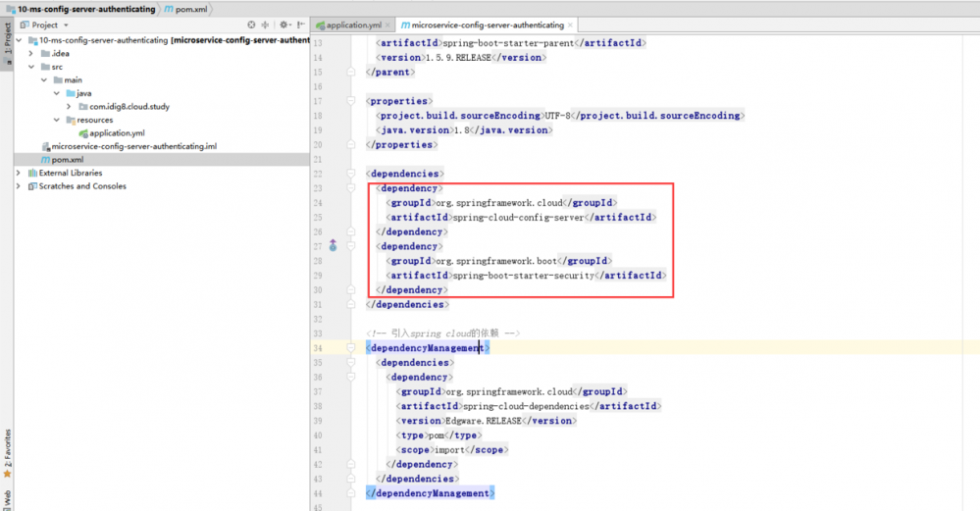980x511 pixels.
Task: Expand the External Libraries node
Action: tap(18, 173)
